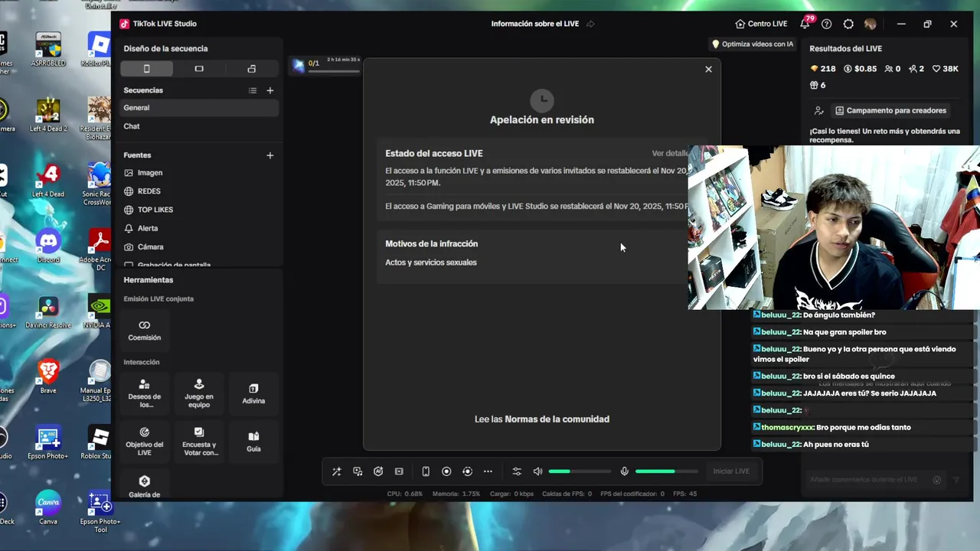This screenshot has width=980, height=551.
Task: Click the AI hexagon icon in bottom toolbar
Action: coord(378,471)
